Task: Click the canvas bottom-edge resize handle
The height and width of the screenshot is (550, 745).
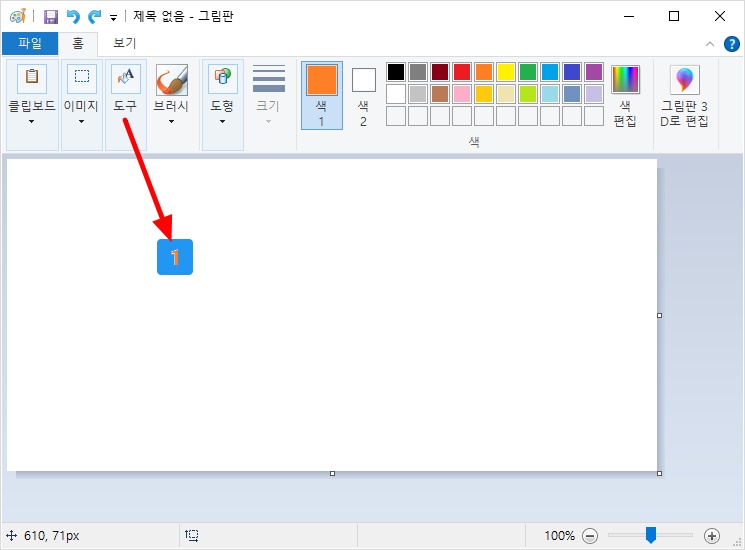Action: (333, 474)
